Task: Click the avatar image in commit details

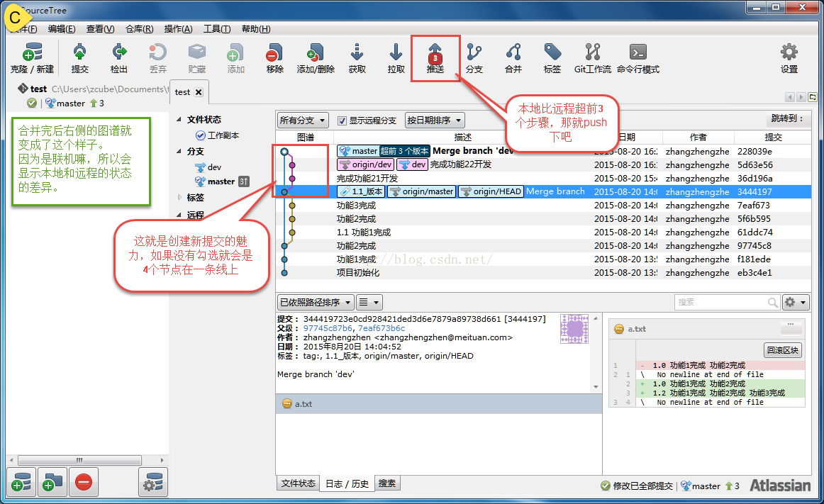Action: click(574, 329)
